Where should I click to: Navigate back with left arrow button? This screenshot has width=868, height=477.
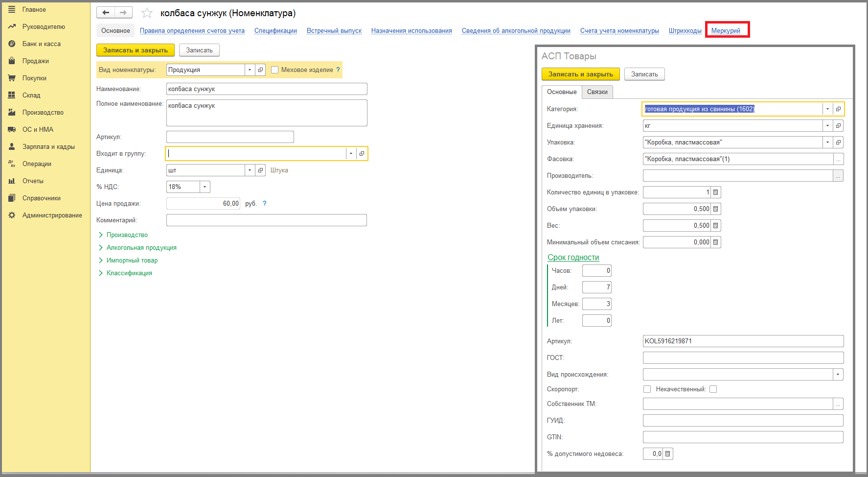[106, 13]
